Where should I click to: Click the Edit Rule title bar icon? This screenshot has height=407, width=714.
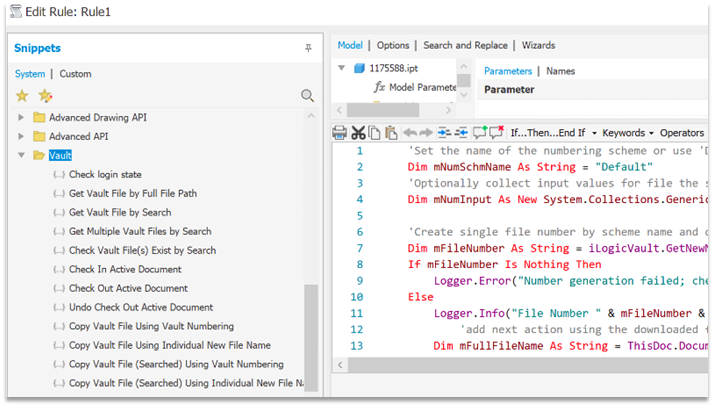coord(16,11)
